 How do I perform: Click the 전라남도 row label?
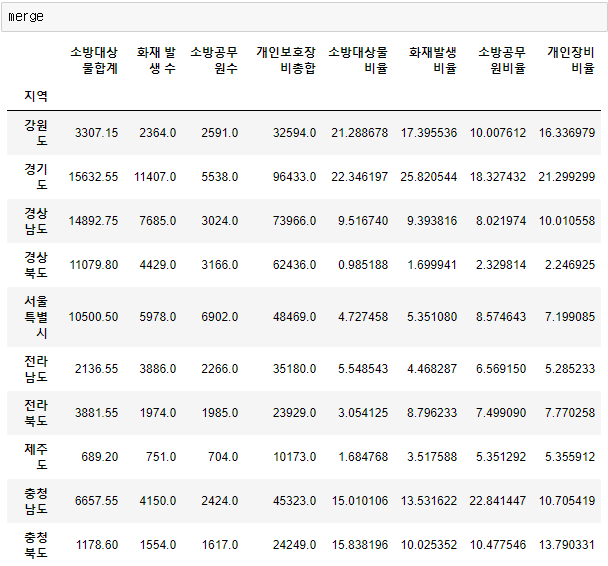point(36,369)
